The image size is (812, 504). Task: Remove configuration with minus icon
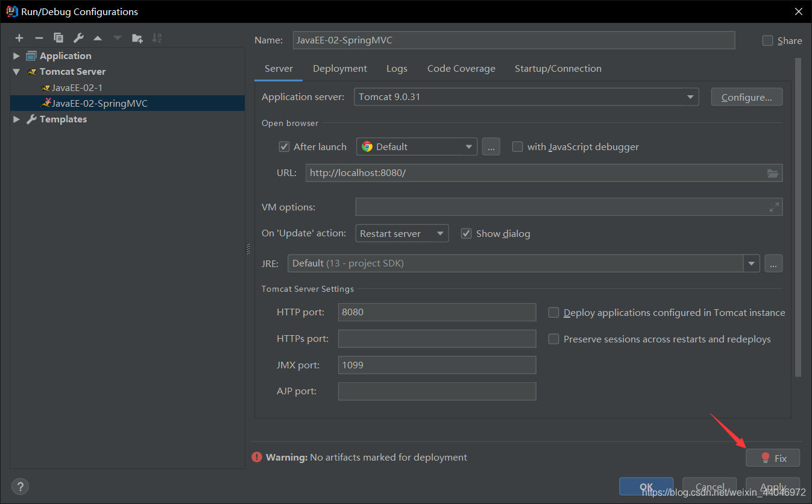point(39,38)
